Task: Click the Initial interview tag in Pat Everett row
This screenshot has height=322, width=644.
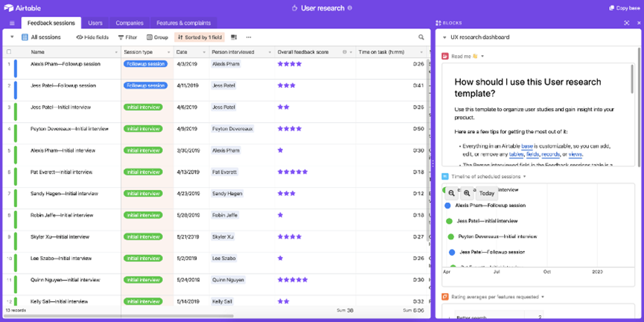Action: click(x=143, y=172)
